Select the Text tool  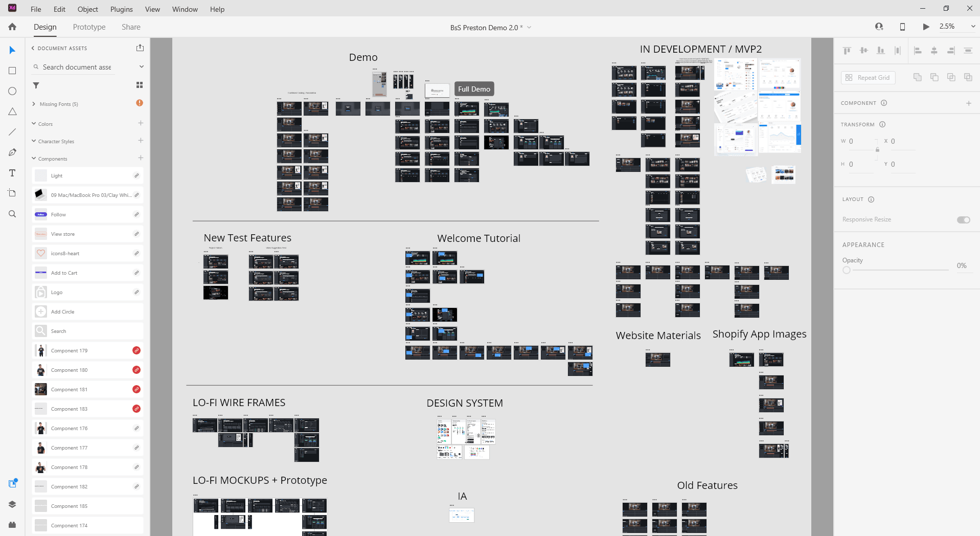tap(12, 173)
